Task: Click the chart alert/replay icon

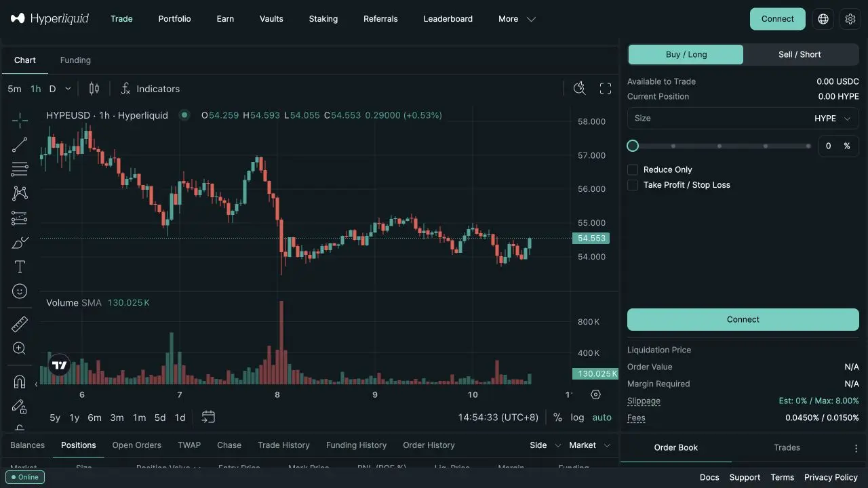Action: [x=579, y=89]
